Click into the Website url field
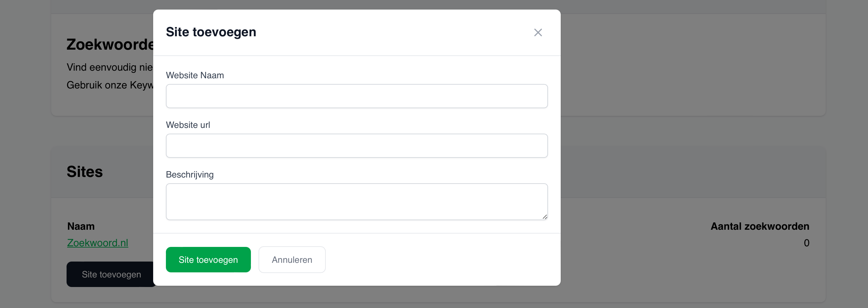The width and height of the screenshot is (868, 308). pyautogui.click(x=357, y=146)
